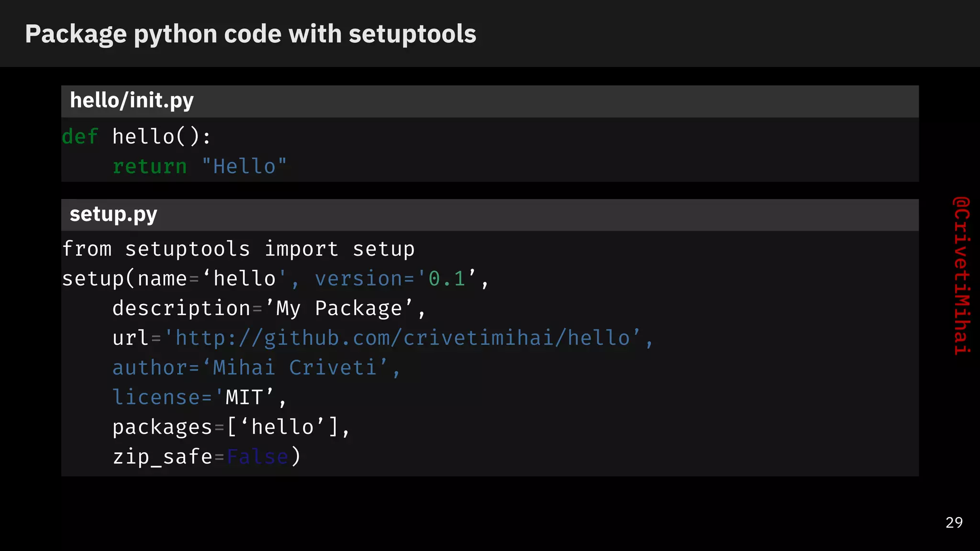Click the 'def hello():' code line
This screenshot has width=980, height=551.
(x=136, y=137)
